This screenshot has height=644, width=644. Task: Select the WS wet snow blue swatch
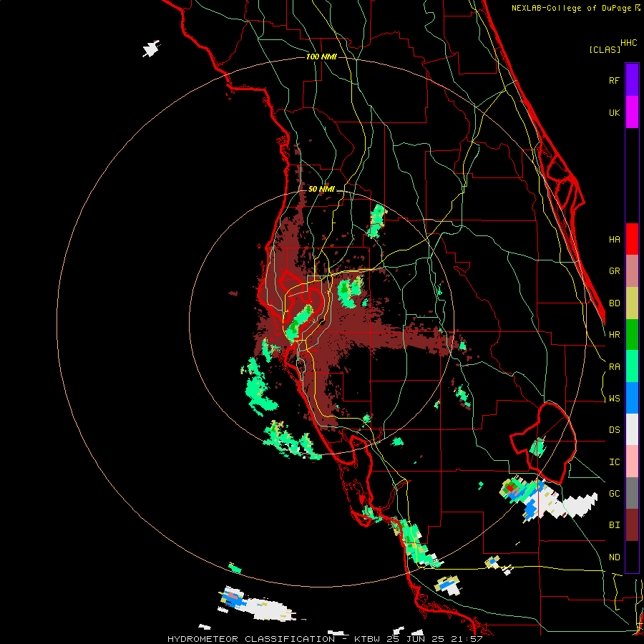[632, 398]
